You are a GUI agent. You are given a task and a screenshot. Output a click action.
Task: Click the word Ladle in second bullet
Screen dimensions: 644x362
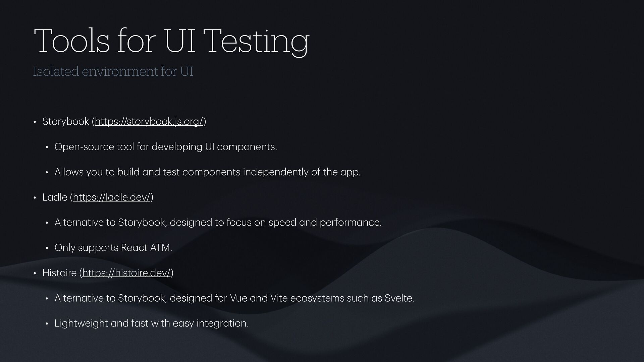pos(55,197)
